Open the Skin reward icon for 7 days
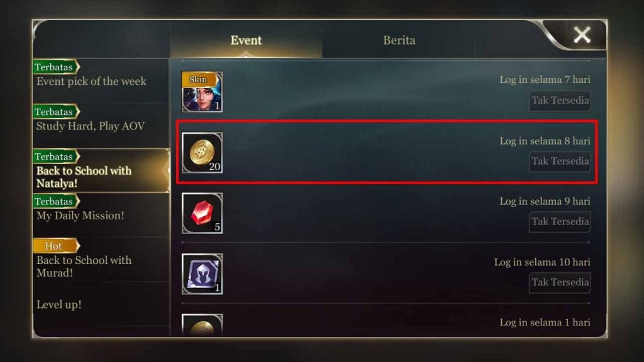This screenshot has width=644, height=362. [202, 92]
